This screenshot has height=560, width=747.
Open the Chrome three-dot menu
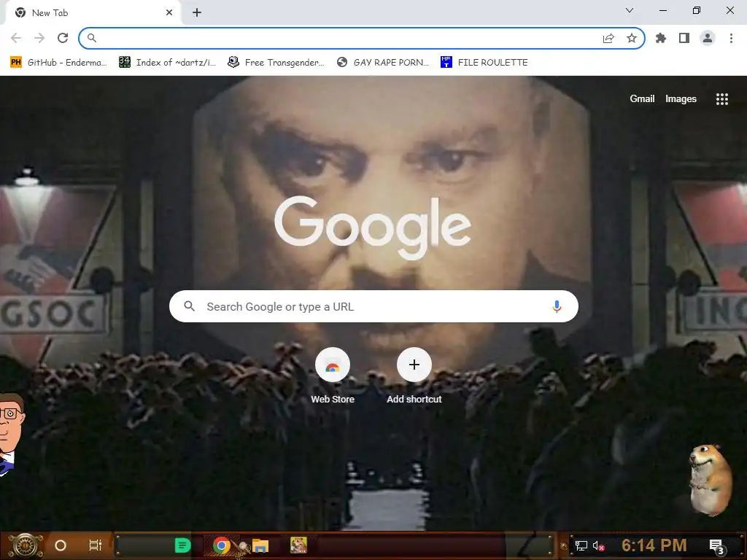731,38
